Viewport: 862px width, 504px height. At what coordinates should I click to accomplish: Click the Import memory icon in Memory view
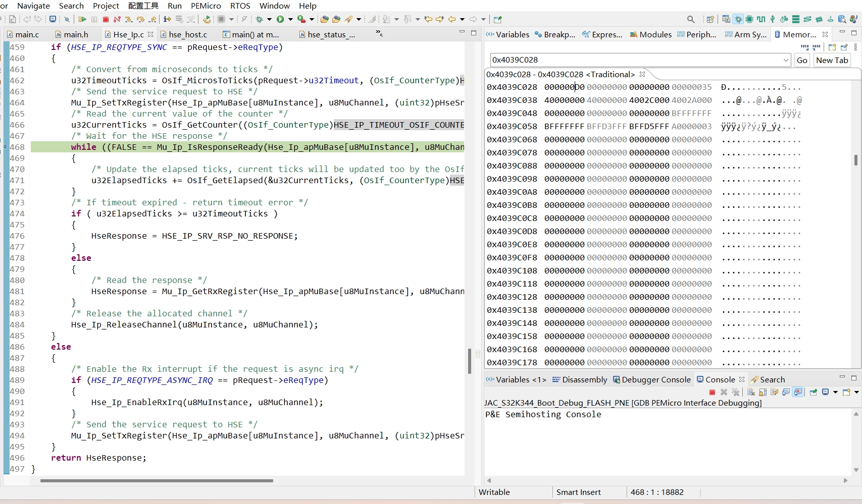click(x=804, y=47)
